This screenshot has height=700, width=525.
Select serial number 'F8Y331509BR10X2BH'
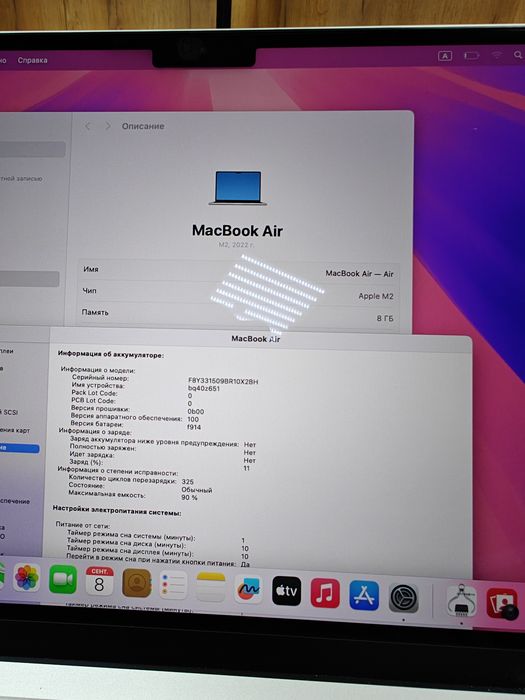pos(223,381)
